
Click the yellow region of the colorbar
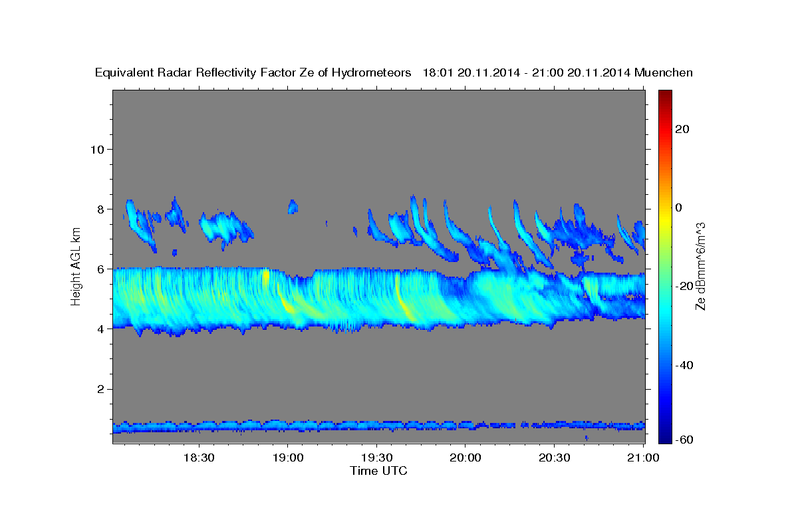point(666,219)
